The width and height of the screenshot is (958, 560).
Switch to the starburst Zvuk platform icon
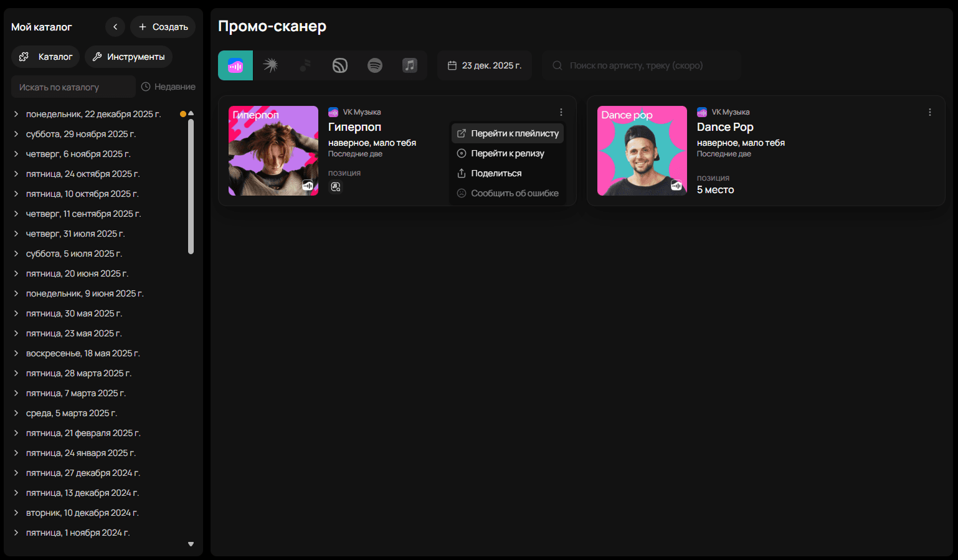point(270,65)
